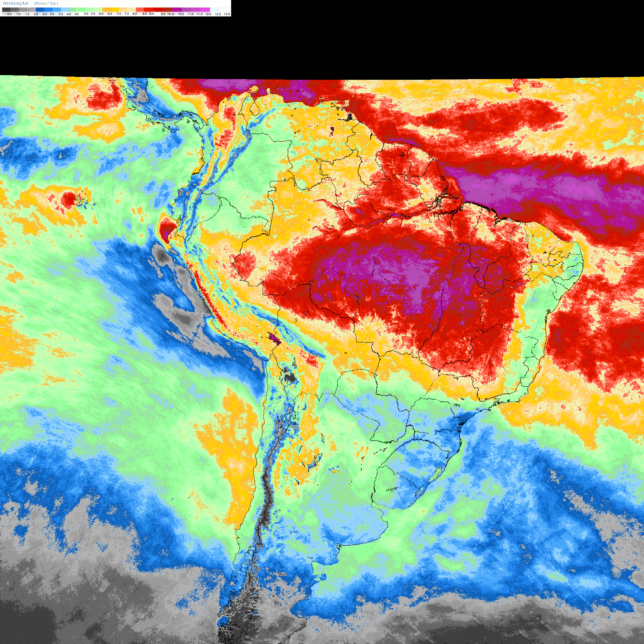Screen dimensions: 644x644
Task: Click the 'INSOLAÇÃO' legend title
Action: (x=16, y=3)
